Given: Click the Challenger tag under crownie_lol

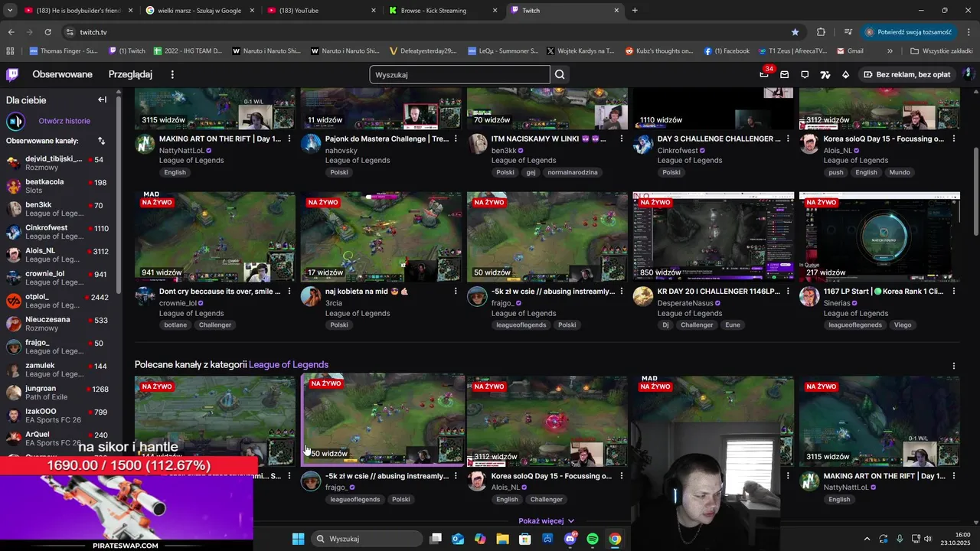Looking at the screenshot, I should (x=215, y=325).
